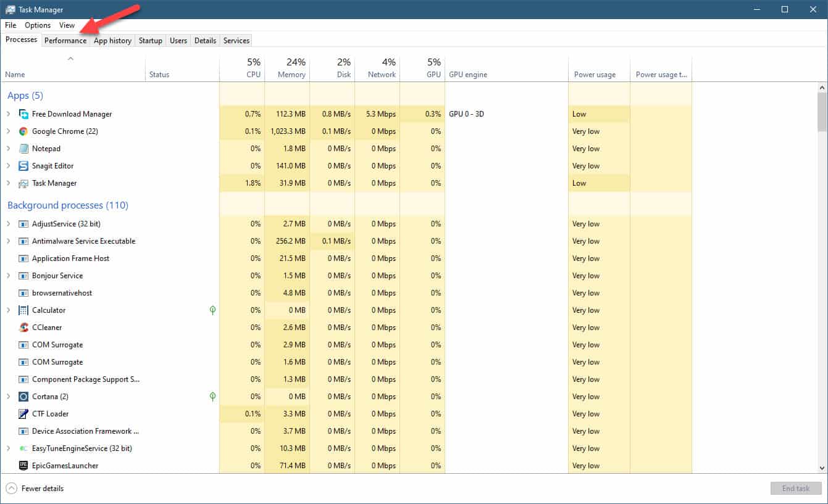Expand Antimalware Service Executable row
Image resolution: width=828 pixels, height=504 pixels.
click(9, 241)
